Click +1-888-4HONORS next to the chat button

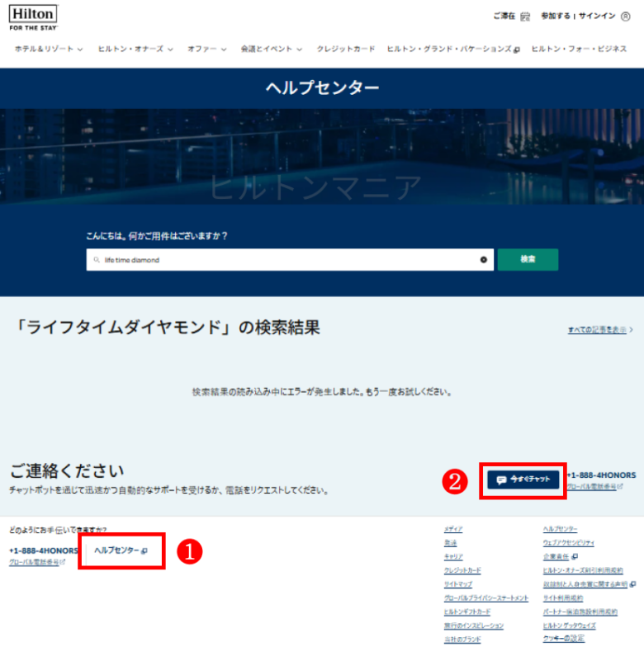point(602,475)
